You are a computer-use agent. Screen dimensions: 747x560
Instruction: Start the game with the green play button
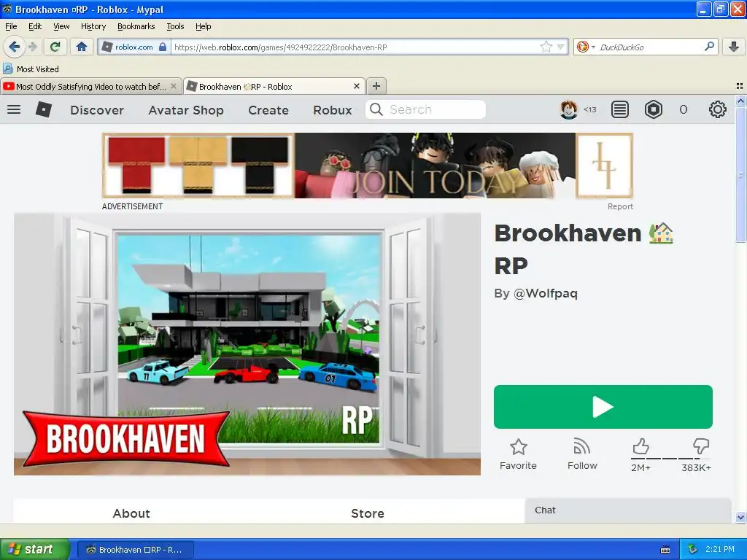point(603,407)
